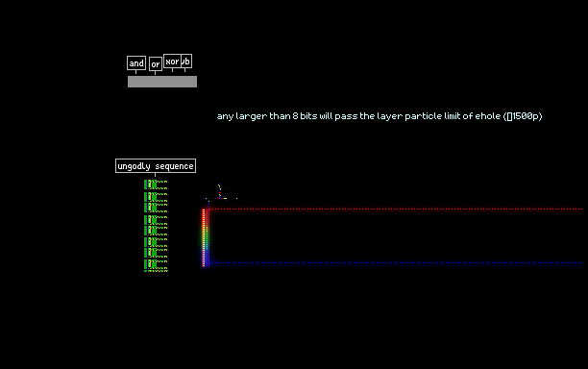Select the sixth green circuit block from top

click(156, 242)
